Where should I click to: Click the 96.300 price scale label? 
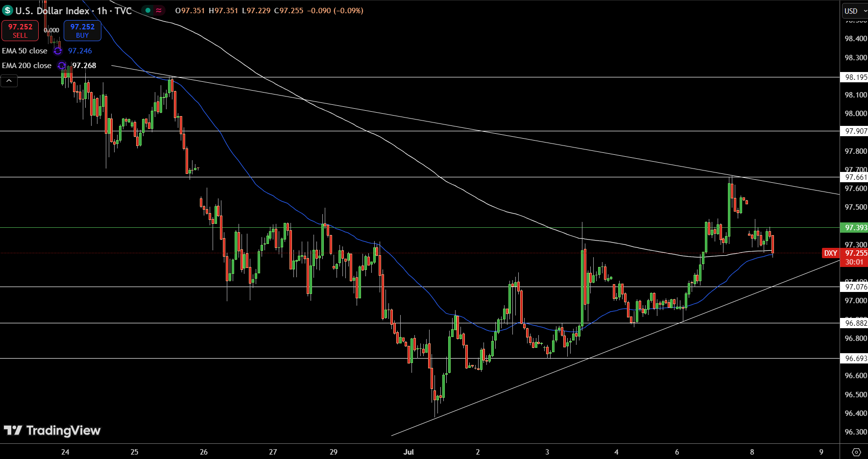pyautogui.click(x=856, y=432)
